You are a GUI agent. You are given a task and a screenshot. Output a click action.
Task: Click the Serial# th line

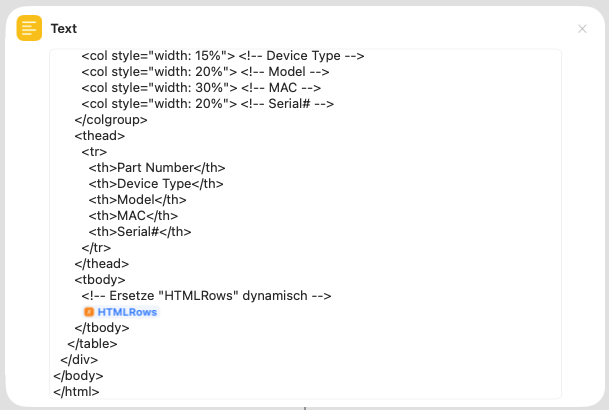click(x=139, y=232)
